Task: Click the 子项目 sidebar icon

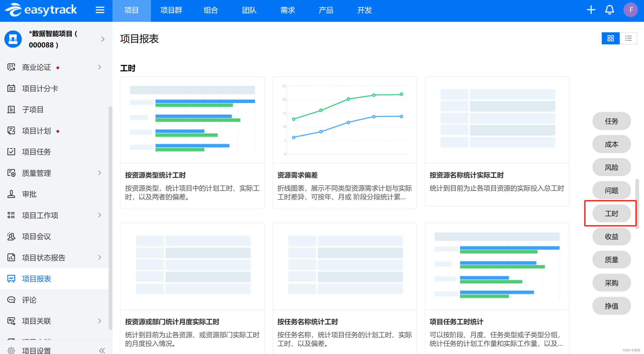Action: (x=11, y=109)
